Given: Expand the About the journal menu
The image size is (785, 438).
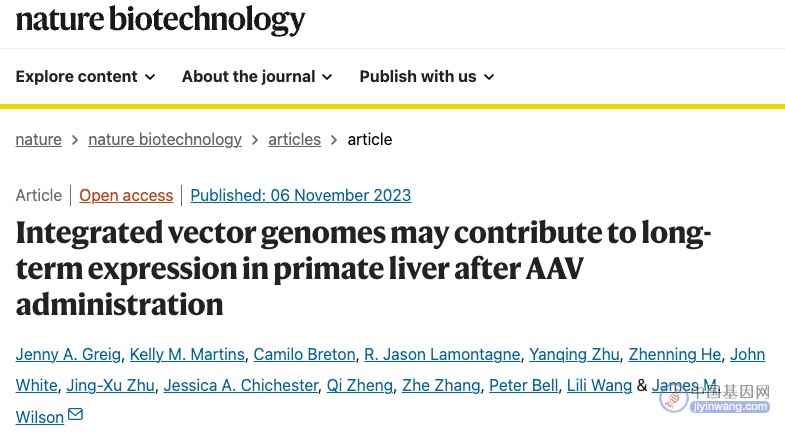Looking at the screenshot, I should (x=257, y=77).
